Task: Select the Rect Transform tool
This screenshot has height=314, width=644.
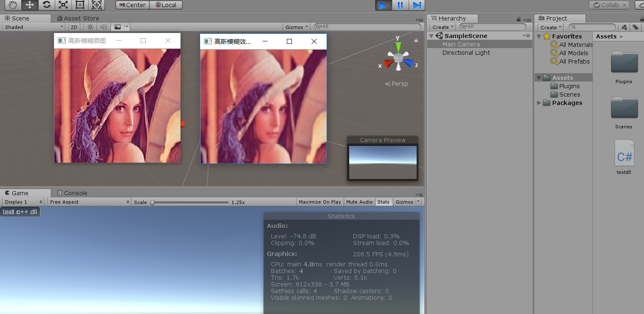Action: pyautogui.click(x=80, y=5)
